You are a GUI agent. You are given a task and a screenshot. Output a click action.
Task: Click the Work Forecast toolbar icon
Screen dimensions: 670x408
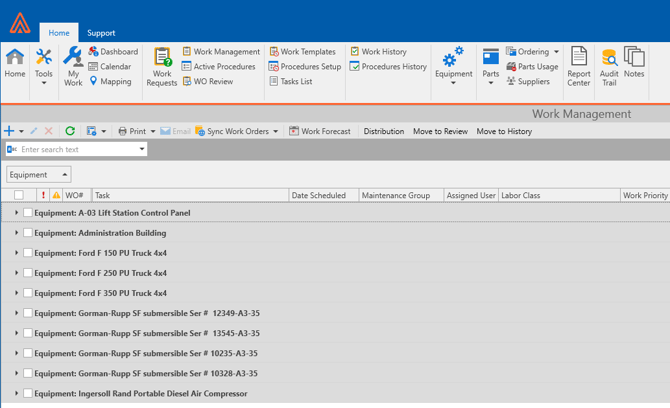click(x=294, y=131)
